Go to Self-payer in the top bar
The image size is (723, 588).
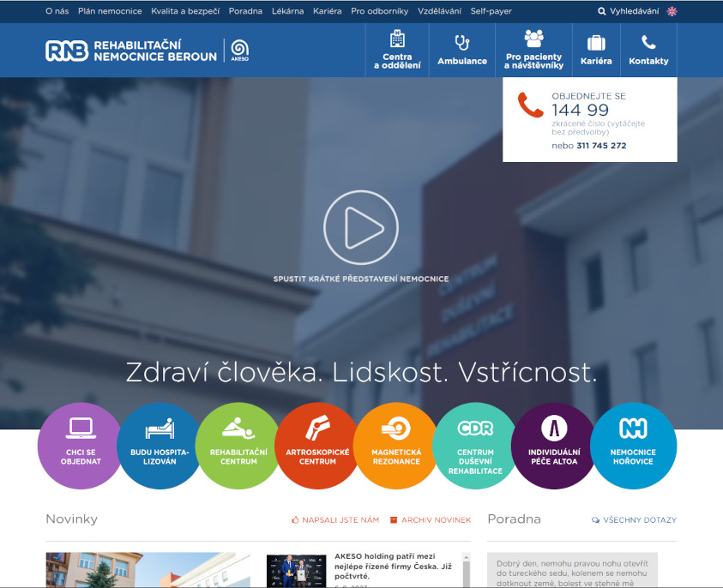point(491,11)
